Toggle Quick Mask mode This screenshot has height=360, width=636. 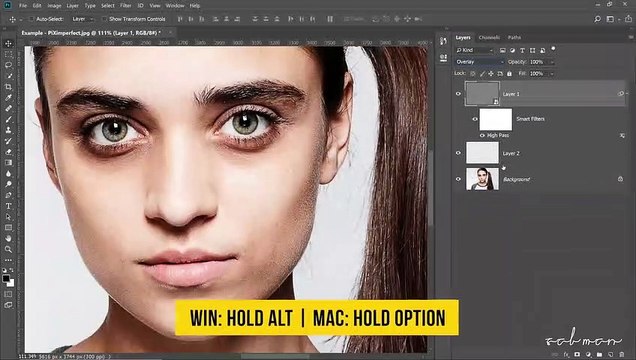(8, 294)
